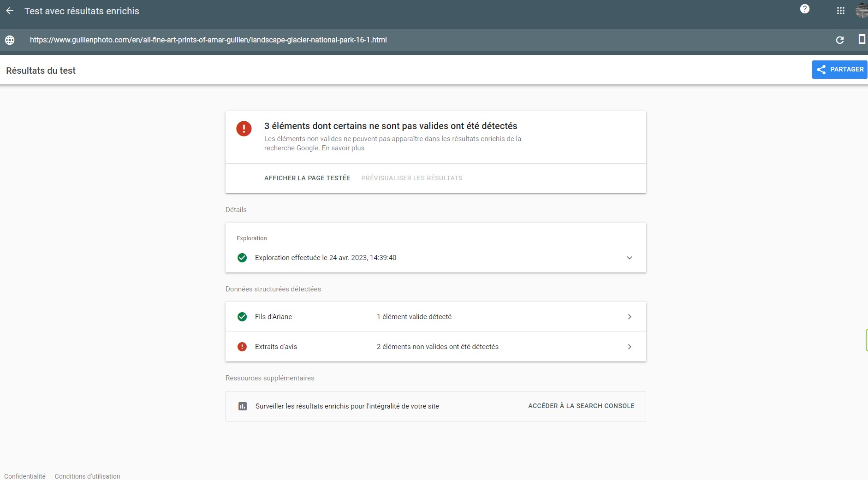Follow the En savoir plus link
The image size is (868, 480).
[343, 148]
